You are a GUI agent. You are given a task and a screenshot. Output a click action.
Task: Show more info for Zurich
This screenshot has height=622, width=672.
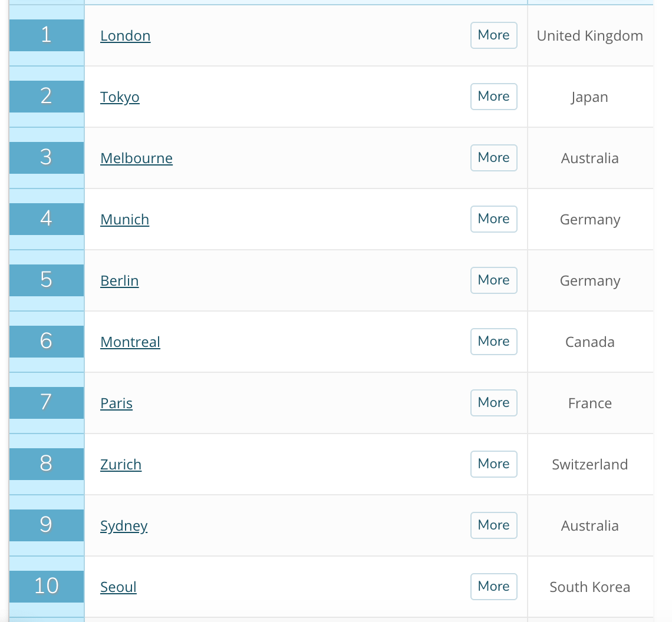[493, 464]
